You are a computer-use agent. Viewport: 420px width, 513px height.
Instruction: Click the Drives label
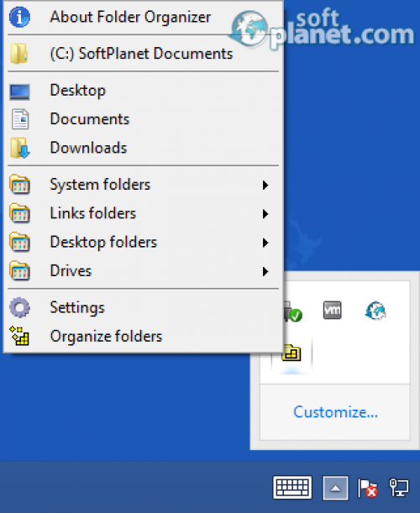pyautogui.click(x=71, y=271)
